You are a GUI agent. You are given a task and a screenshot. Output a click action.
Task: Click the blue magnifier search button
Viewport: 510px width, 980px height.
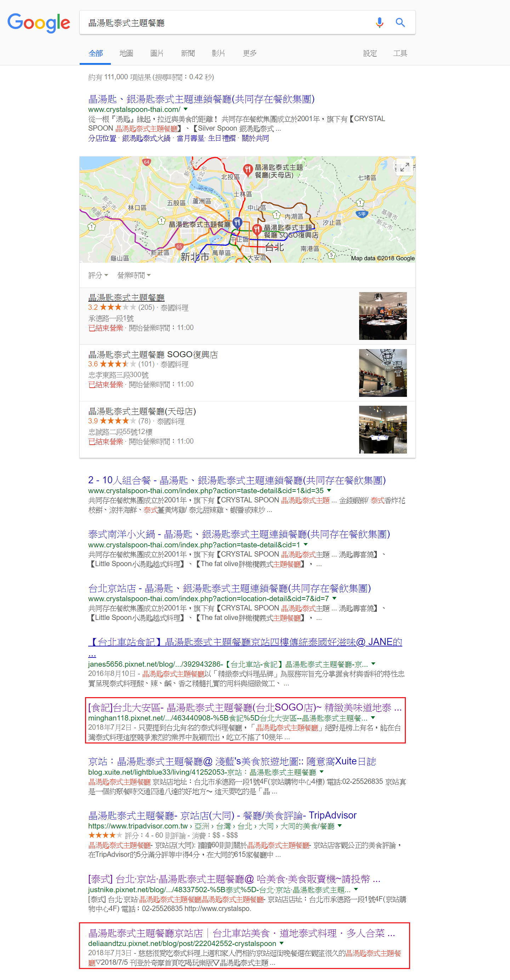tap(400, 23)
